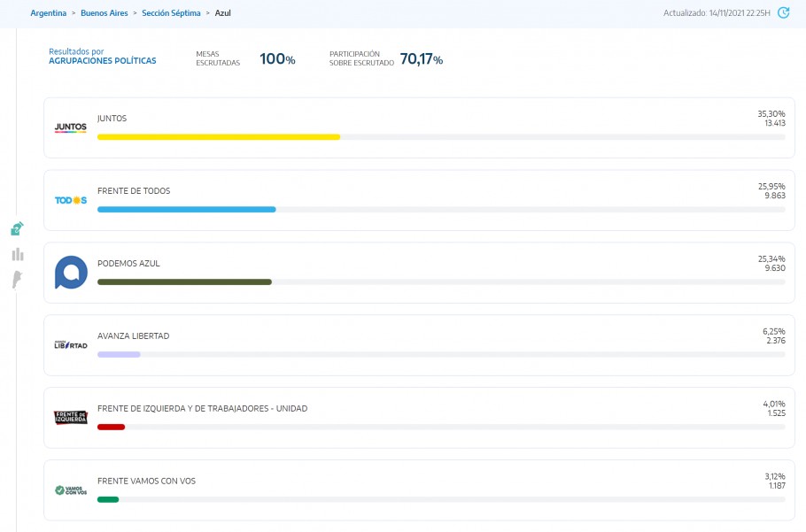Select the JUNTOS party name

pyautogui.click(x=112, y=118)
